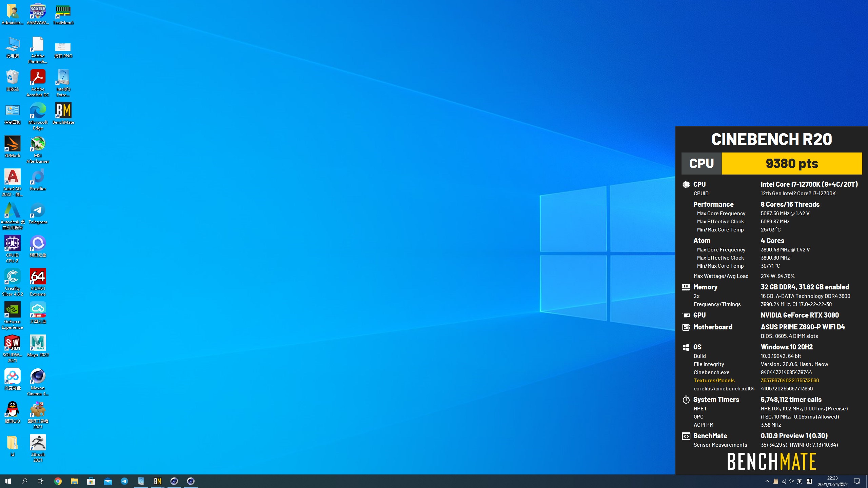Open the Administrator user folder
868x488 pixels.
pos(13,14)
